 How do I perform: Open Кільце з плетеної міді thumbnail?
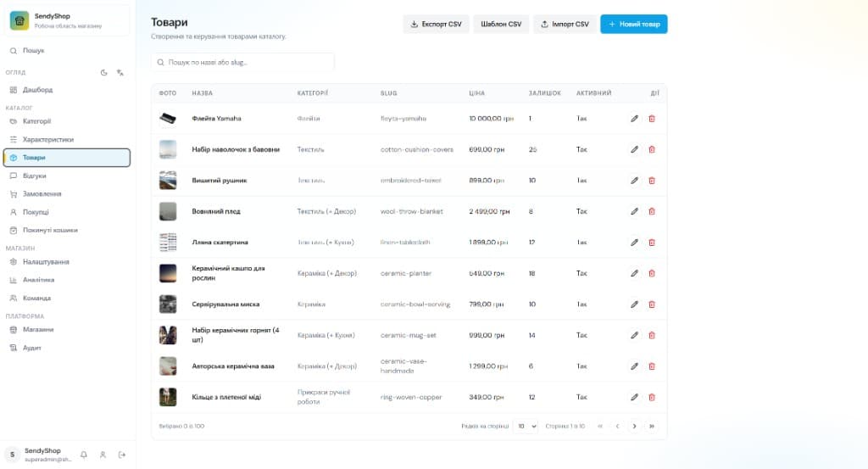coord(168,397)
